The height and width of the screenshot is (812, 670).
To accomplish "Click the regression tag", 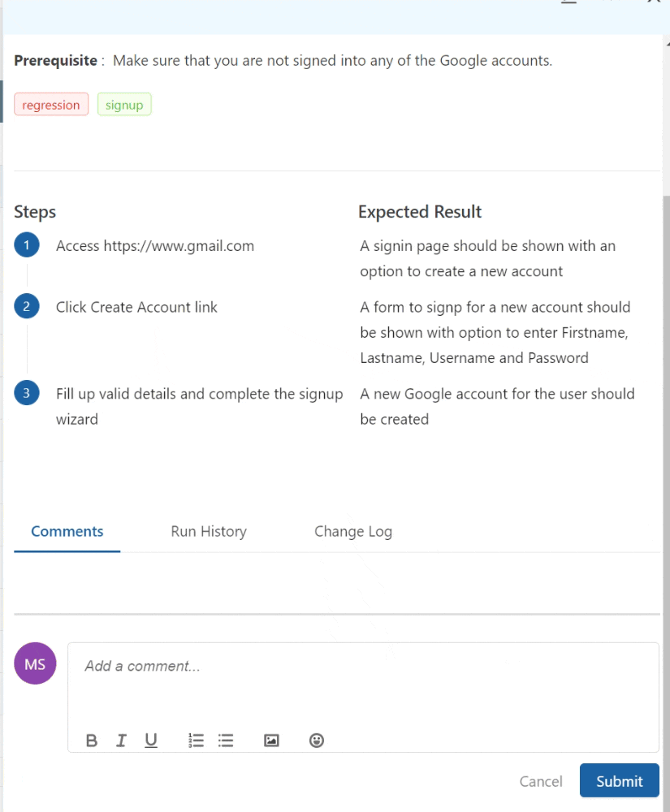I will [x=51, y=104].
